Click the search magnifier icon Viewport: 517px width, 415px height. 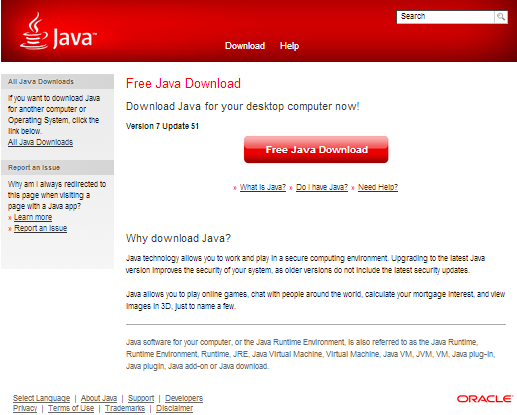pyautogui.click(x=501, y=17)
